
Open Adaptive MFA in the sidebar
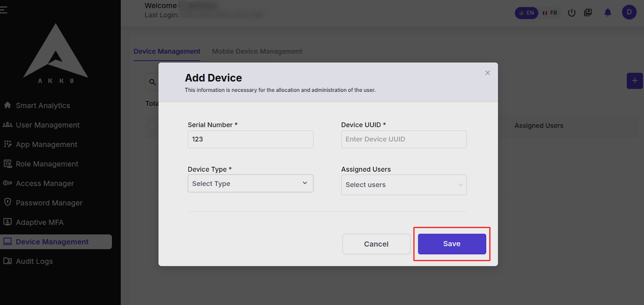39,222
